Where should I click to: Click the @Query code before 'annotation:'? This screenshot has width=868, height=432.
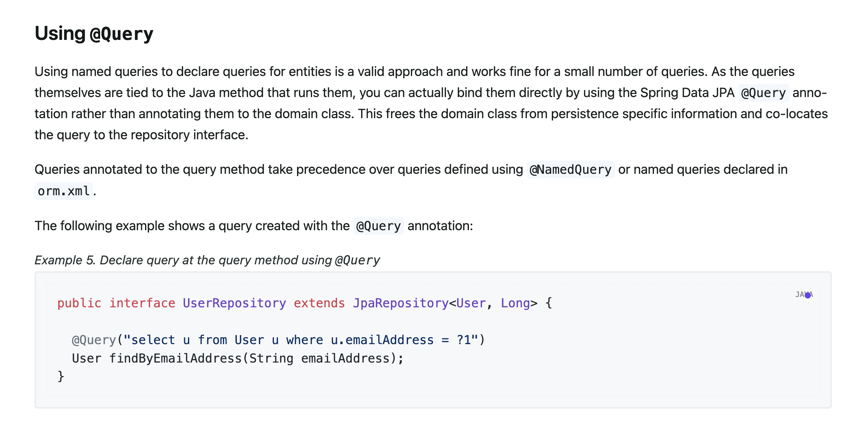(x=378, y=226)
